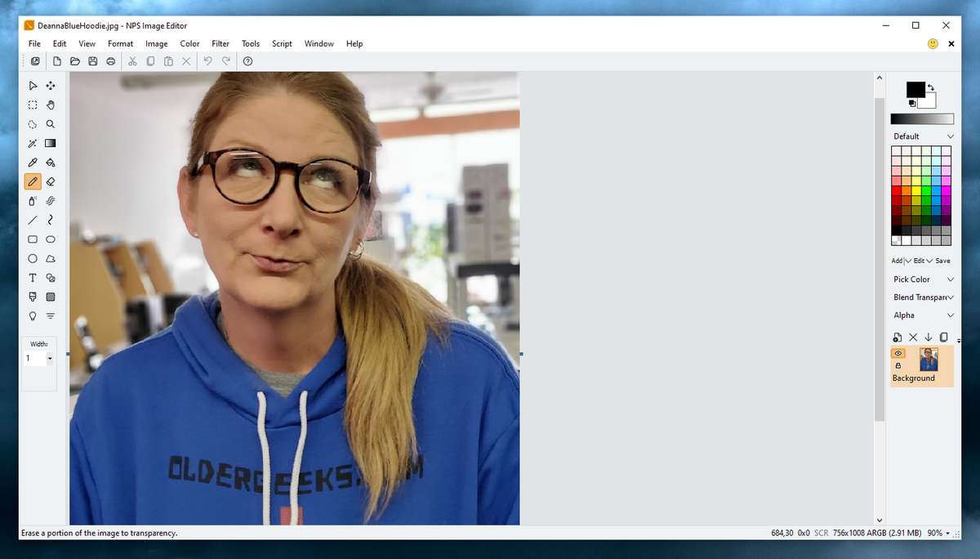
Task: Open the Filter menu
Action: click(220, 44)
